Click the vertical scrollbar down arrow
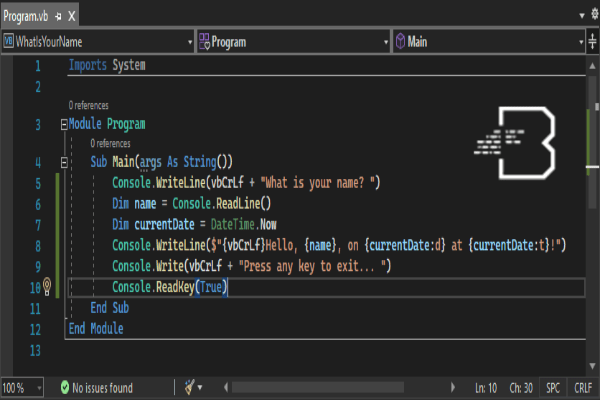600x400 pixels. pyautogui.click(x=592, y=366)
